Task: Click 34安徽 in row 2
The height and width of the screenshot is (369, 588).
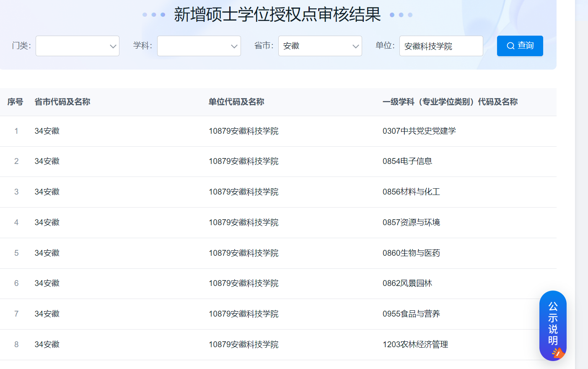Action: [47, 161]
